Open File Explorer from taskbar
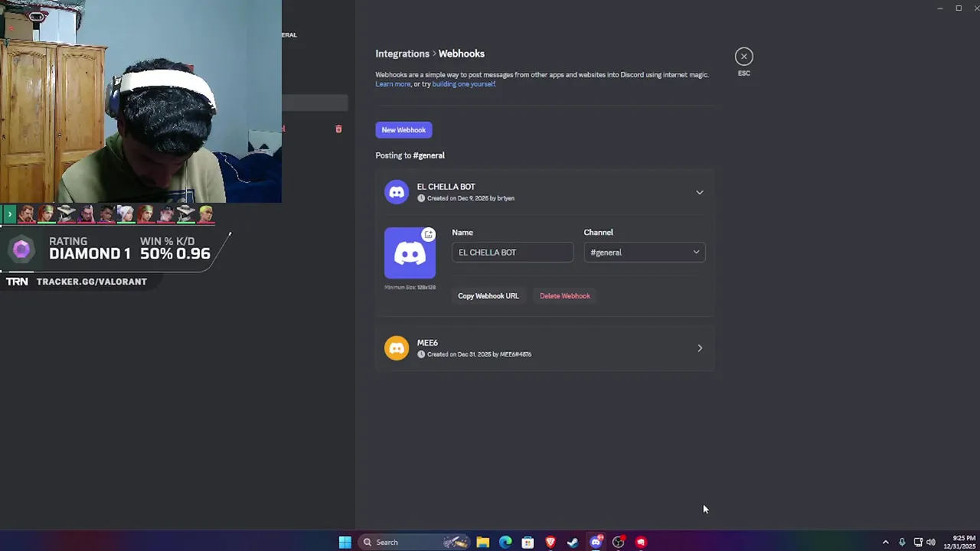Image resolution: width=980 pixels, height=551 pixels. click(482, 542)
